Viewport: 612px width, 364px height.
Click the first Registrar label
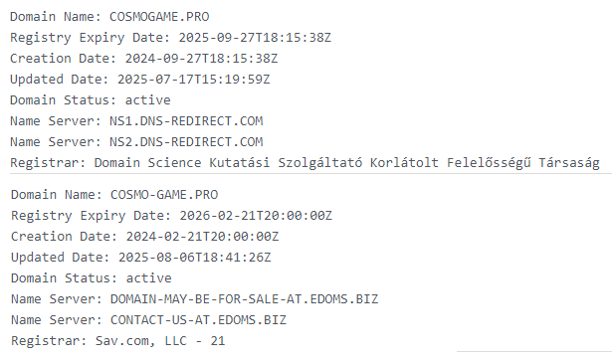click(x=48, y=163)
